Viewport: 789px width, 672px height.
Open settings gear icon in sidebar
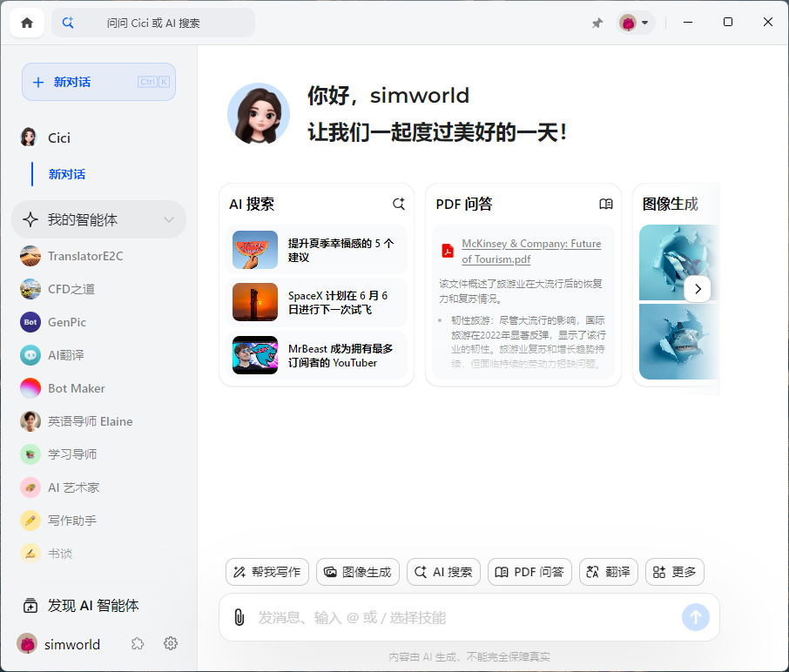pos(171,644)
